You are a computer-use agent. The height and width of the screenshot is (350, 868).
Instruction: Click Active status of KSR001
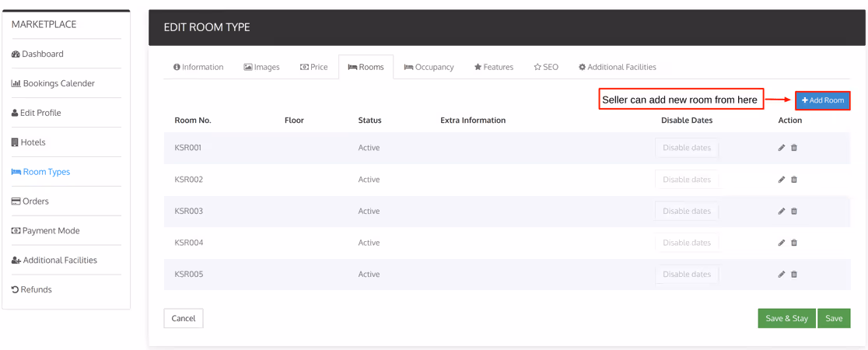click(369, 148)
